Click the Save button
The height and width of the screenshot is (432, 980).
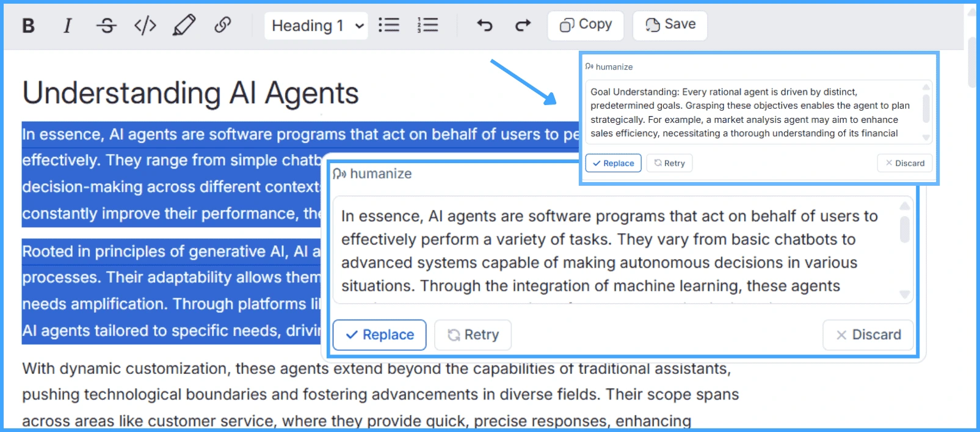[x=670, y=25]
